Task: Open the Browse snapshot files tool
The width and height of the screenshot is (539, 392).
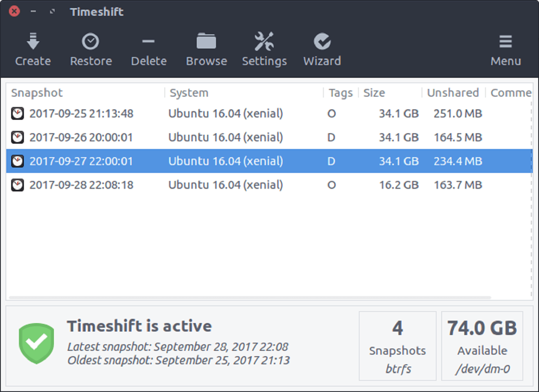Action: [x=206, y=48]
